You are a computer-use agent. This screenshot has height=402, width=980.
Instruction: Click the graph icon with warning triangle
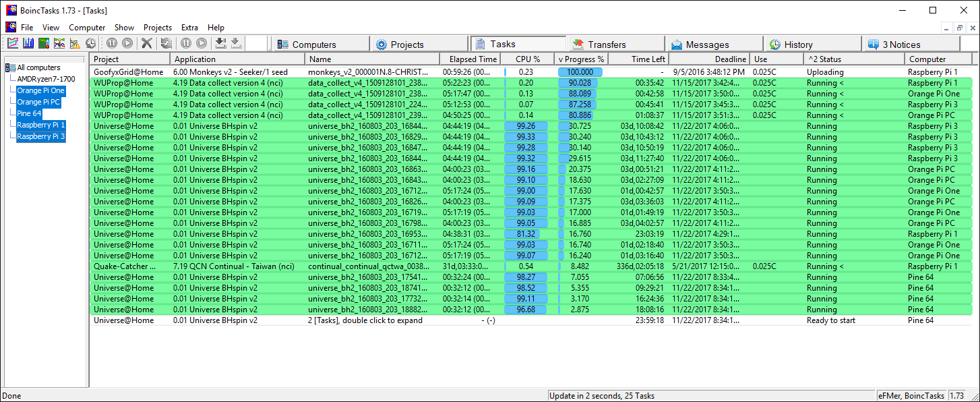pyautogui.click(x=75, y=43)
